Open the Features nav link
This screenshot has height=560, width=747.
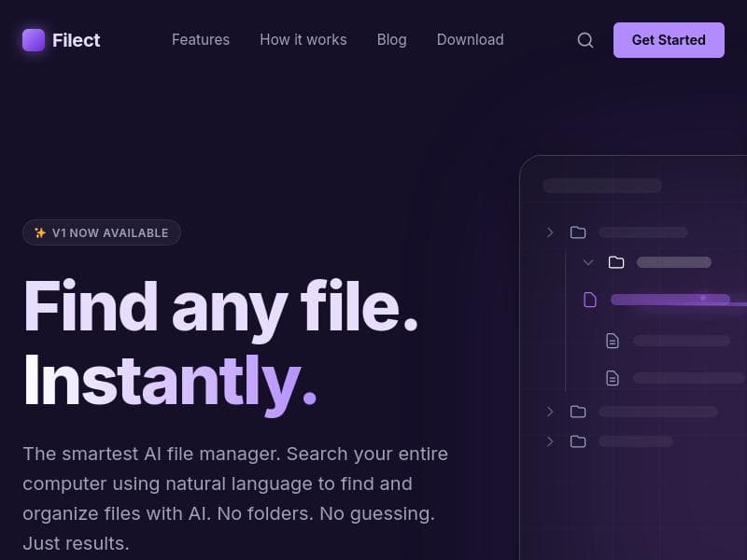pyautogui.click(x=201, y=39)
